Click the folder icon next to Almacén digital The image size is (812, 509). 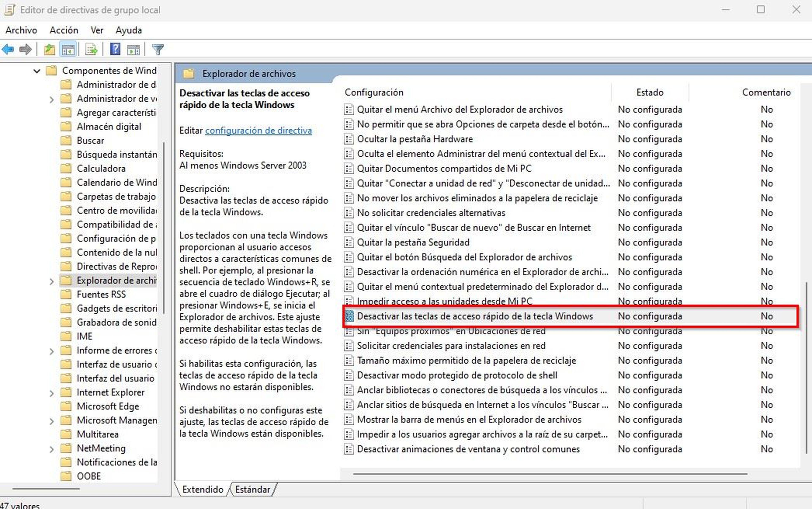66,127
